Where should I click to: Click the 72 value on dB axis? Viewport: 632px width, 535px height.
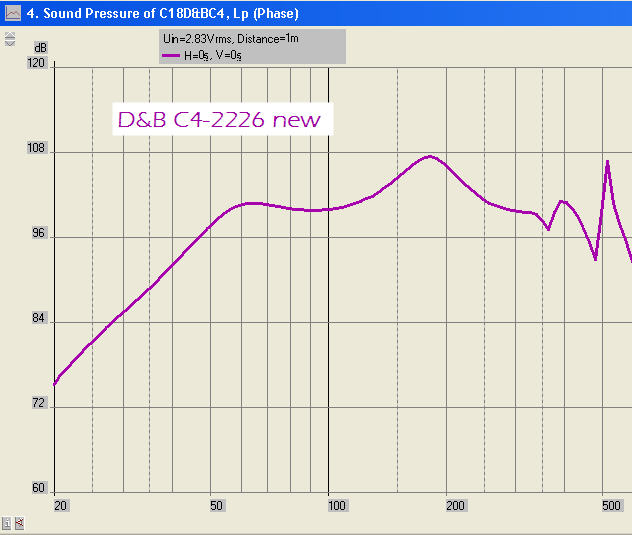38,402
